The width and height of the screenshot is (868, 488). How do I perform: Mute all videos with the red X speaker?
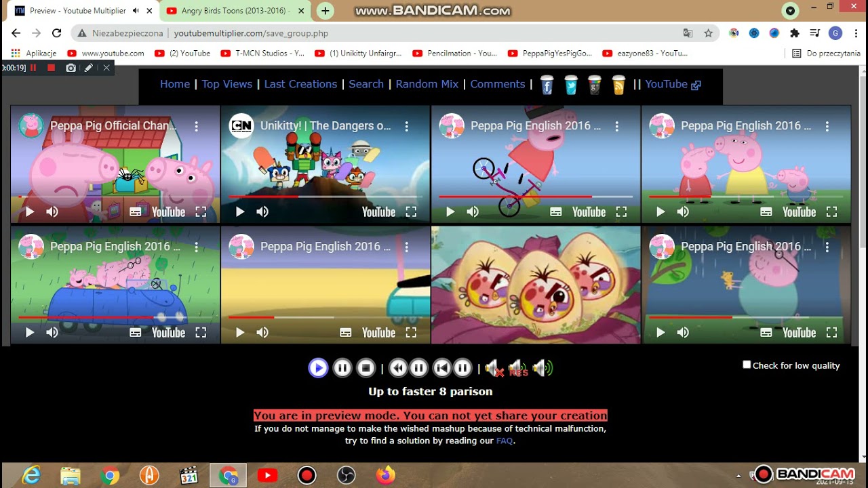(493, 369)
